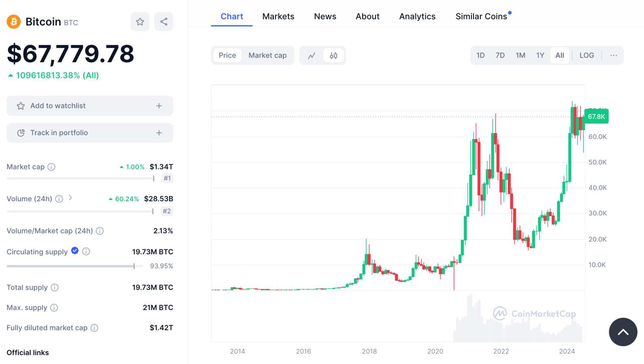This screenshot has height=364, width=644.
Task: Click the scroll-to-top arrow button
Action: pyautogui.click(x=623, y=332)
